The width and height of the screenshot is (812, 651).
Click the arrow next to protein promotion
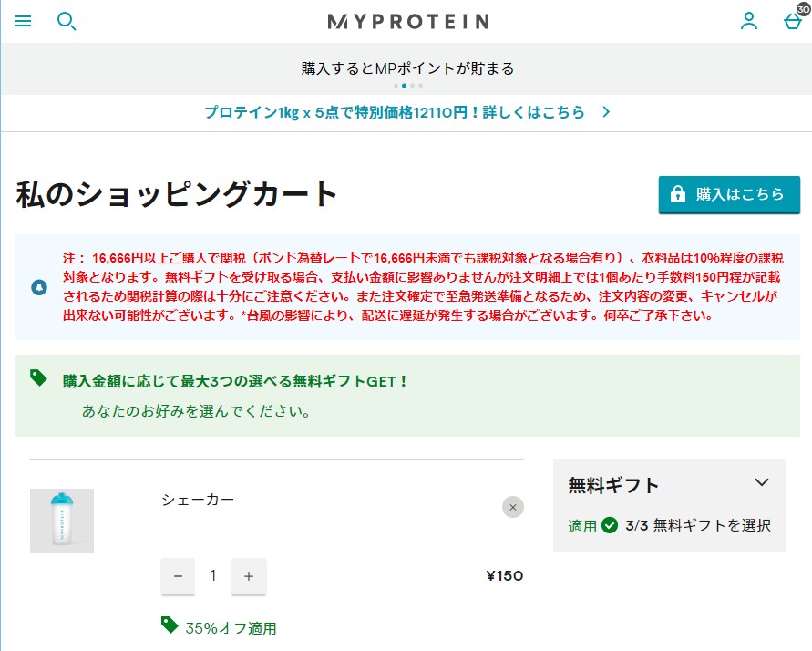[606, 112]
